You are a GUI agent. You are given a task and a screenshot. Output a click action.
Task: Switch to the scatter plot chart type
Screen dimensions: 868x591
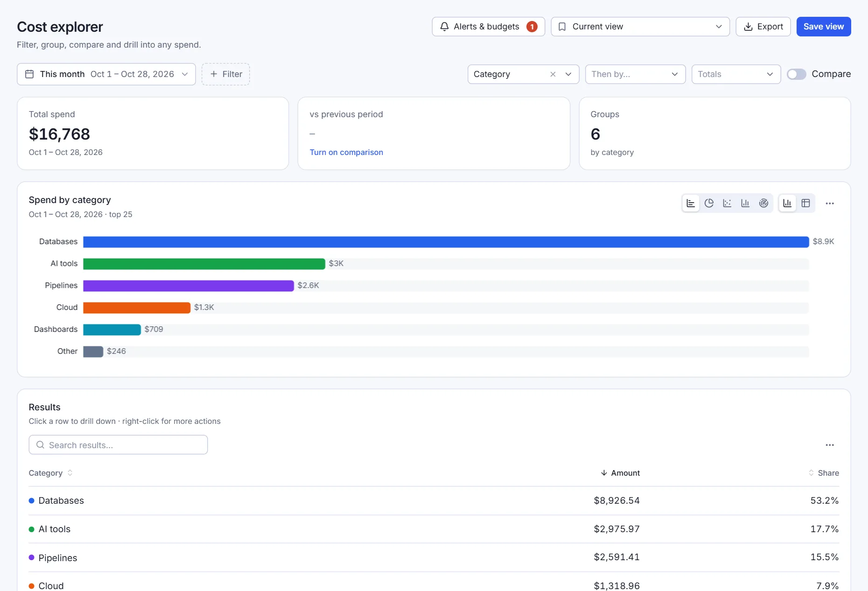[727, 203]
